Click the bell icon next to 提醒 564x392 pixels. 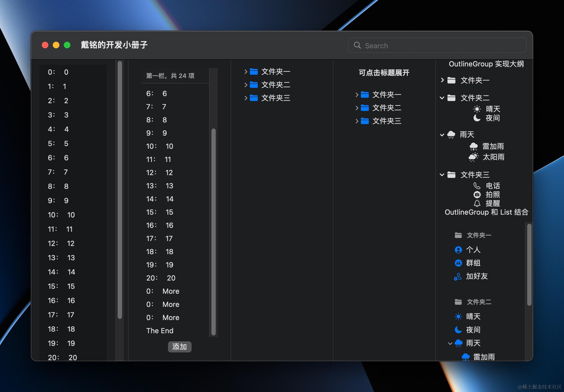[x=477, y=203]
